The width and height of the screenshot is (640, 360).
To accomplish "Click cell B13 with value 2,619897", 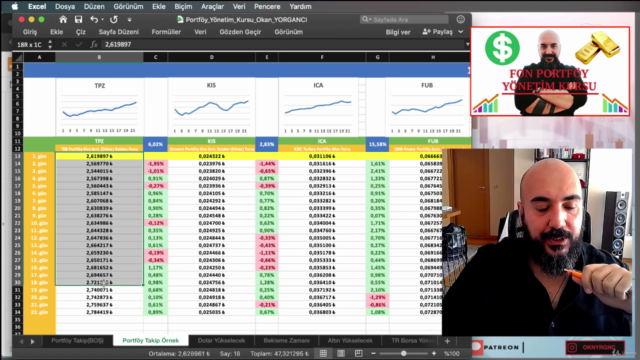I will [x=99, y=156].
